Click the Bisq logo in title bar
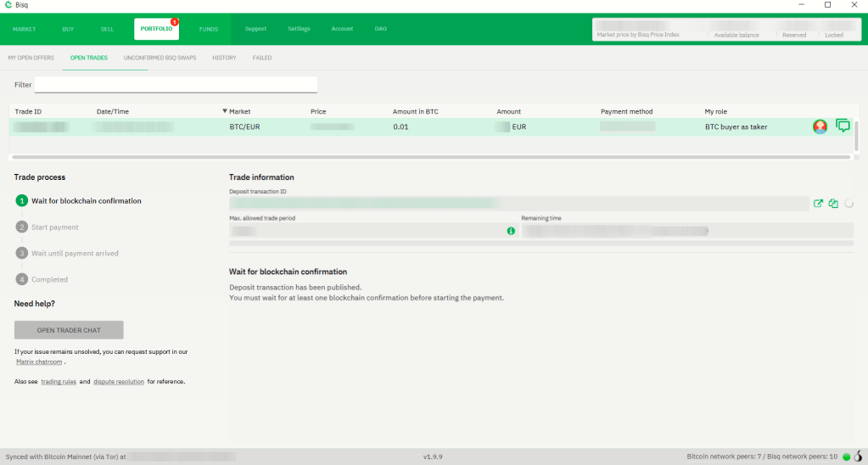The width and height of the screenshot is (868, 465). 8,5
